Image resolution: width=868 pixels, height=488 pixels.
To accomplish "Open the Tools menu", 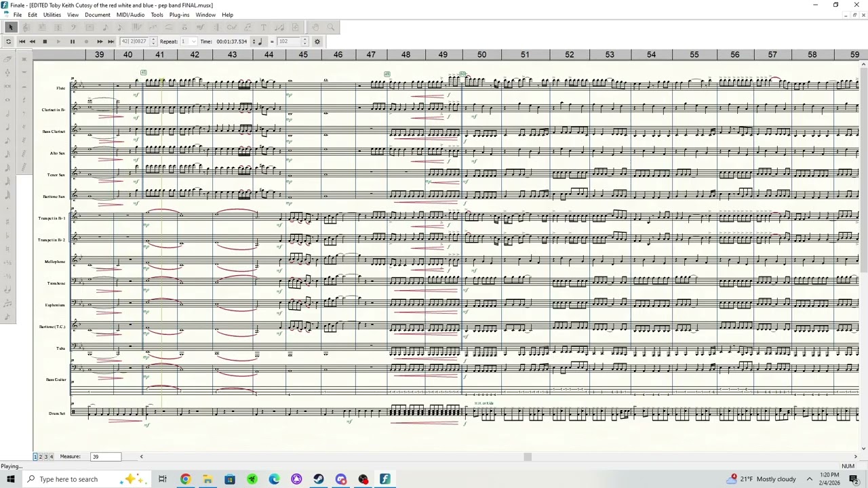I will (x=157, y=14).
